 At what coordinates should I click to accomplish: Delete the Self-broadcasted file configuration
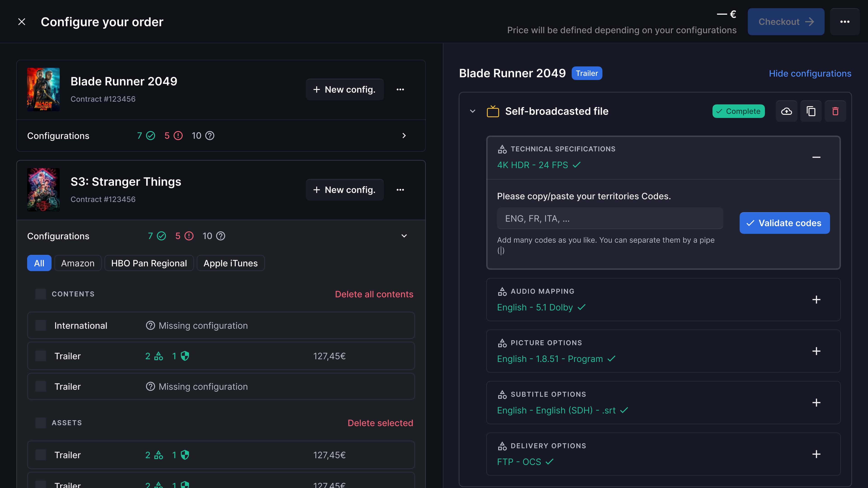835,111
